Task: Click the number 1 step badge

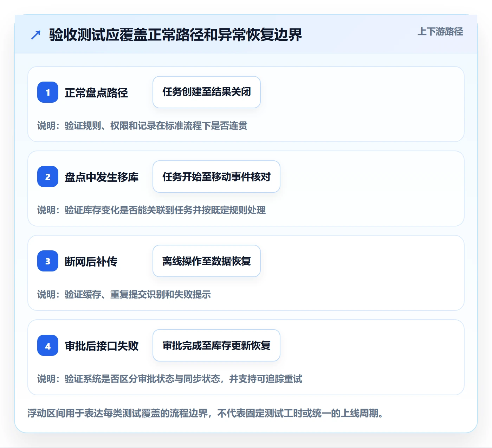Action: [x=48, y=92]
